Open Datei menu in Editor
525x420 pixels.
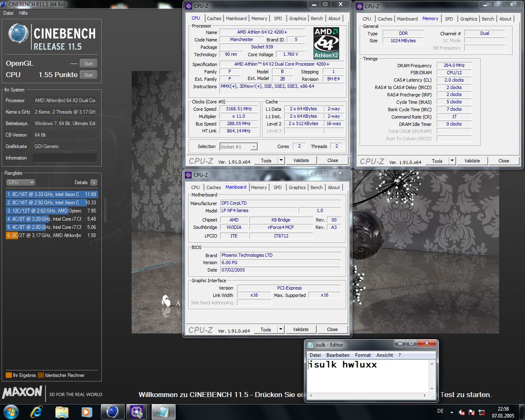click(315, 355)
